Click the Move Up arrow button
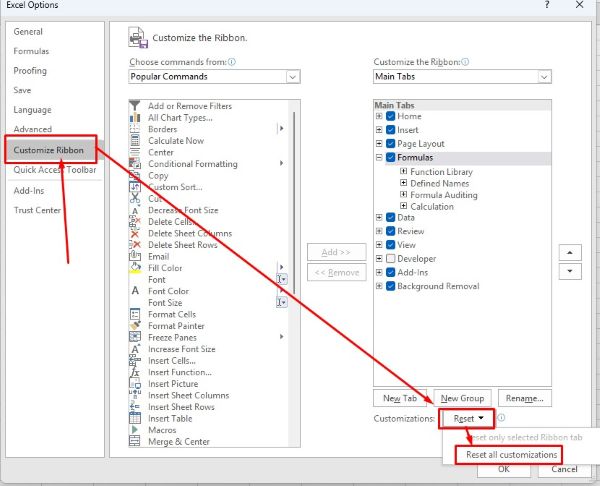 [x=569, y=253]
